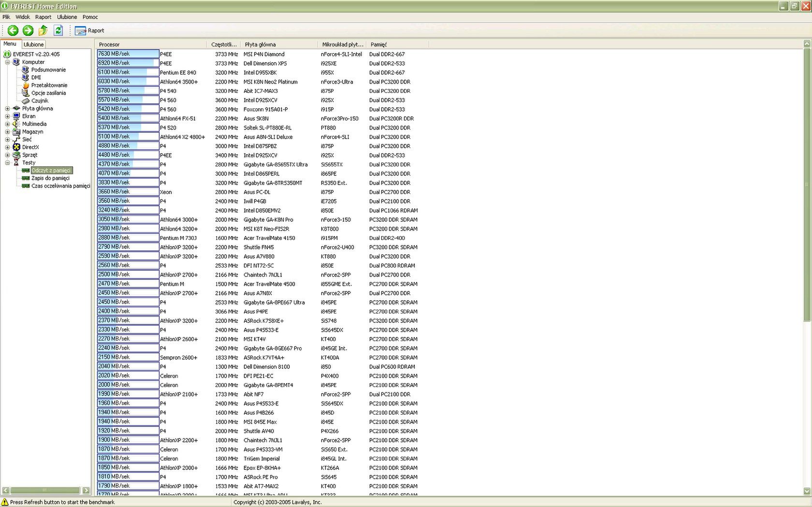812x507 pixels.
Task: Switch to the Ulubione sidebar tab
Action: click(33, 45)
